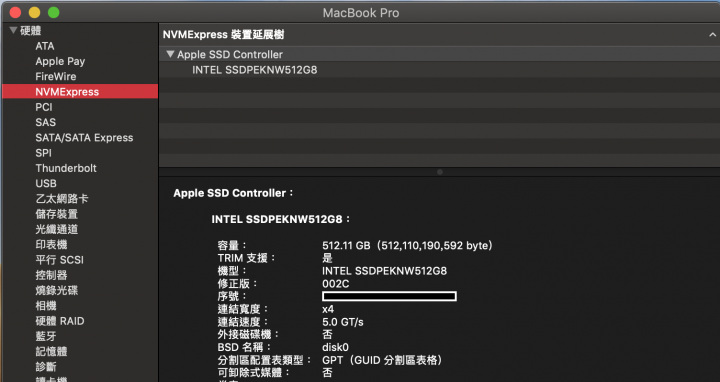Open 乙太網路卡 in the sidebar
Viewport: 720px width, 382px height.
pyautogui.click(x=62, y=198)
